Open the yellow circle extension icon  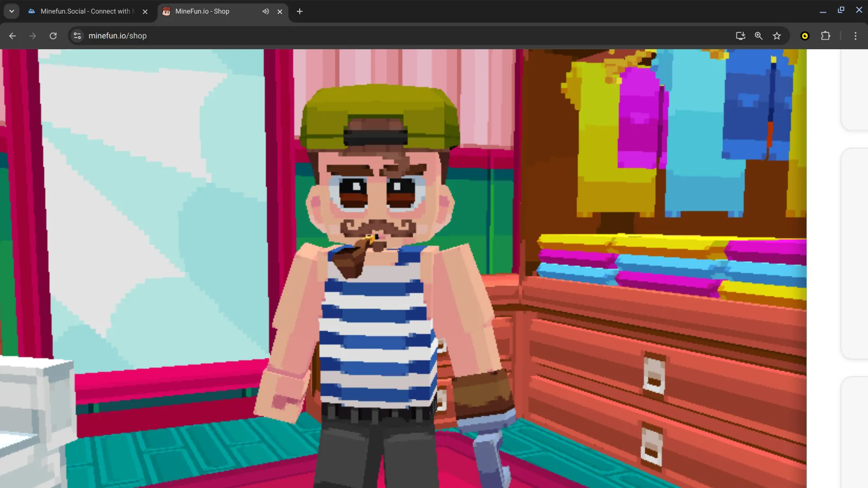[805, 36]
